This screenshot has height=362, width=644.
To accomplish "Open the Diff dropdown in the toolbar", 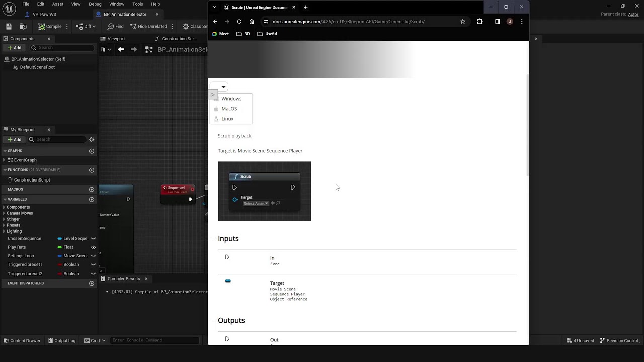I will coord(94,26).
